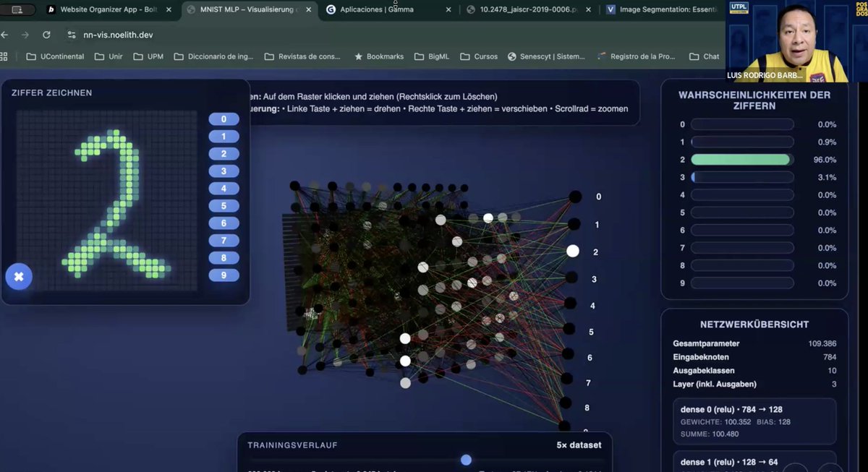Viewport: 868px width, 472px height.
Task: Select digit 0 in the digit list
Action: 224,119
